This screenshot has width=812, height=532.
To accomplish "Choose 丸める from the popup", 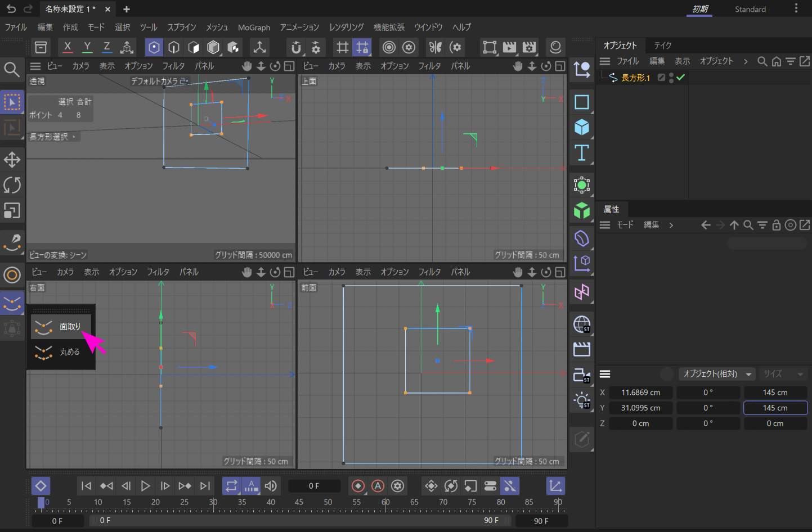I will tap(70, 352).
